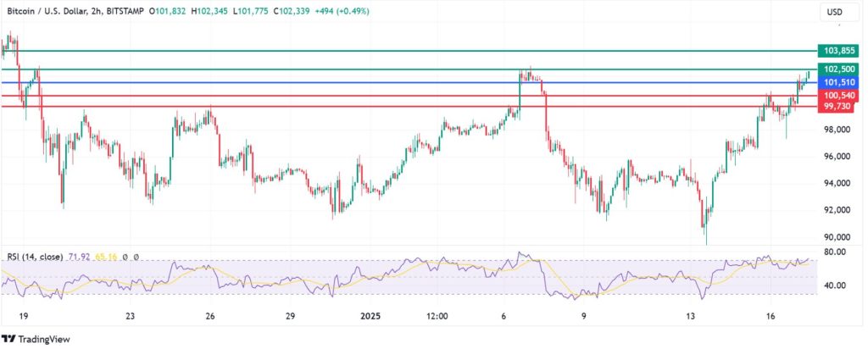Click the red 99,730 price label
This screenshot has height=349, width=868.
(837, 107)
